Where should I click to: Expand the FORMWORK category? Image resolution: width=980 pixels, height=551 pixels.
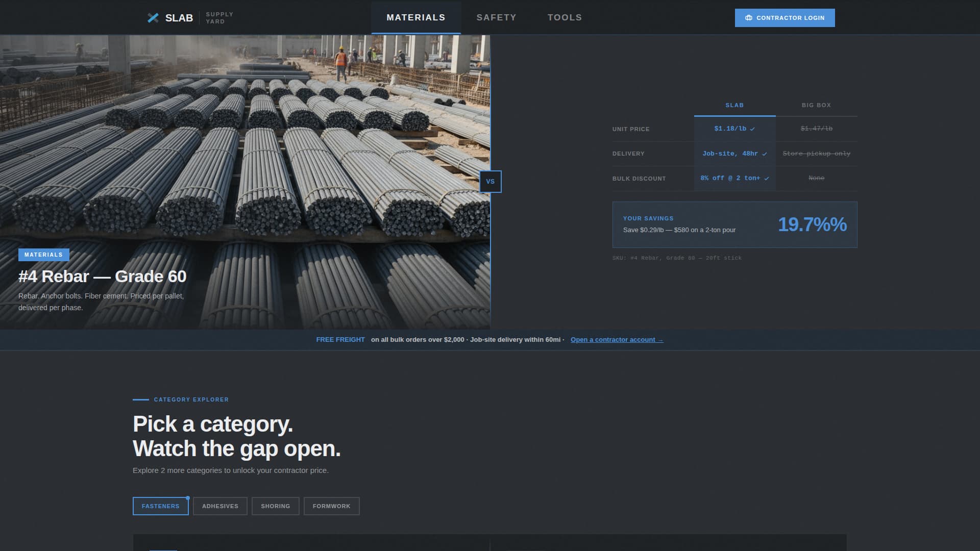[x=331, y=506]
